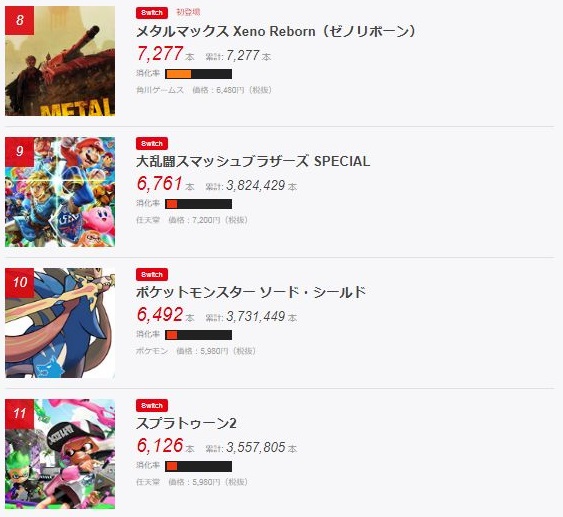The image size is (563, 517).
Task: Open the ポケットモンスター ソード・シールド title
Action: [x=251, y=292]
